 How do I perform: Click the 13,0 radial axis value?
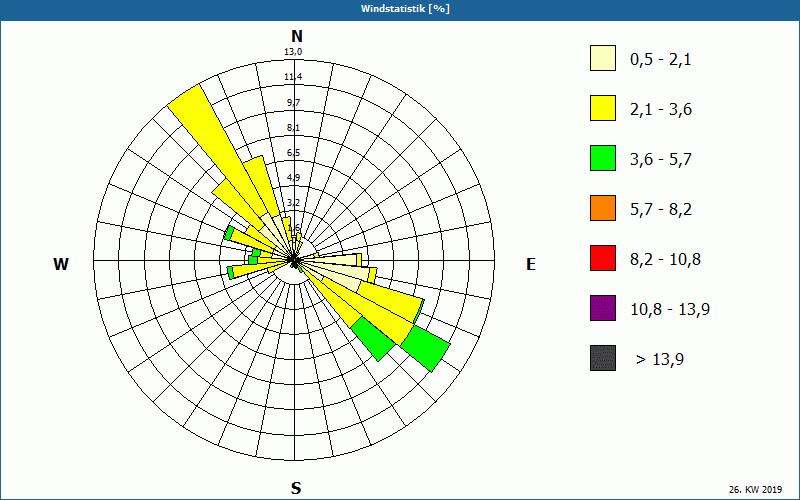[x=293, y=52]
